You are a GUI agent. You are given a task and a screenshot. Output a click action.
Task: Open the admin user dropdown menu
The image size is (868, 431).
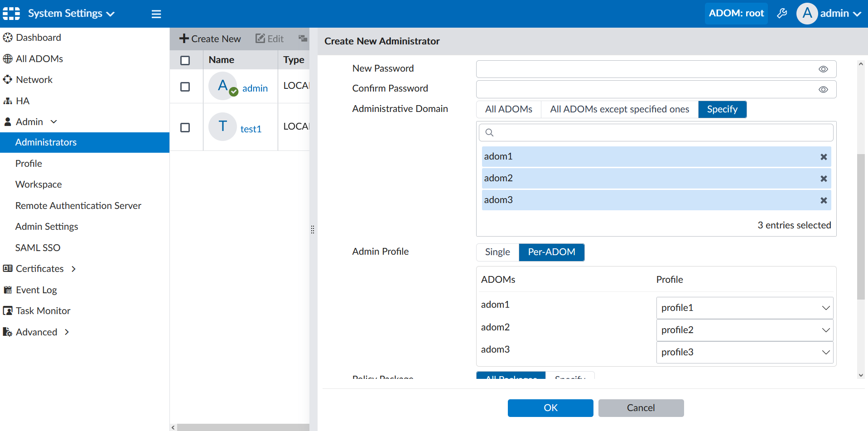tap(829, 14)
